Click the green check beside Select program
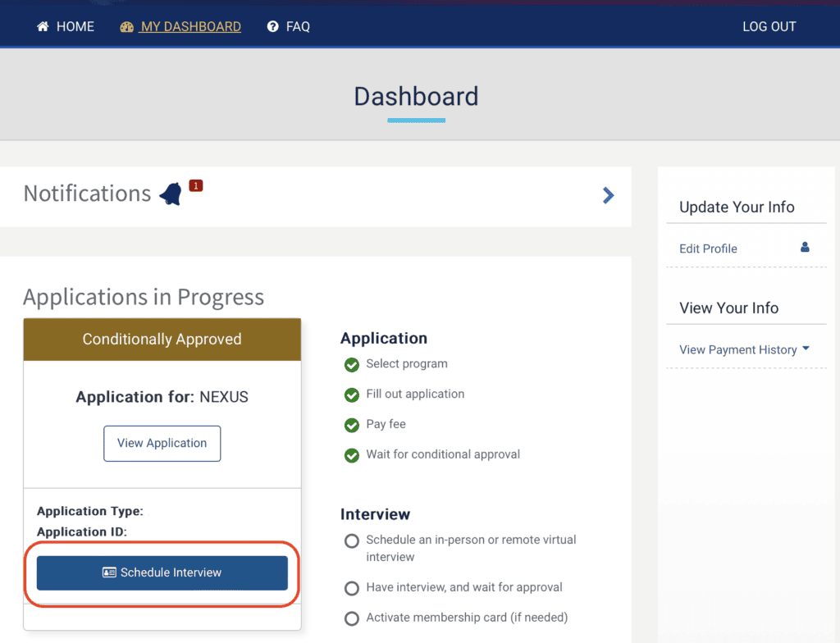 point(352,364)
